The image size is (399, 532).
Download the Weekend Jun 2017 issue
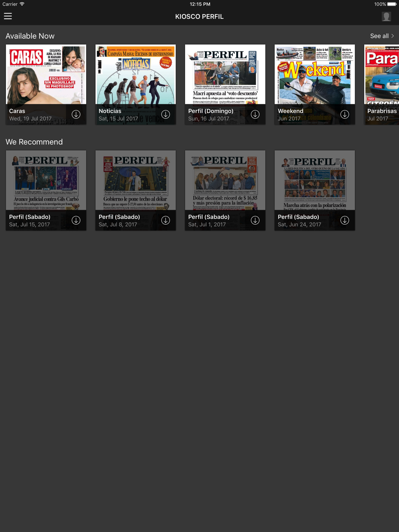tap(345, 114)
